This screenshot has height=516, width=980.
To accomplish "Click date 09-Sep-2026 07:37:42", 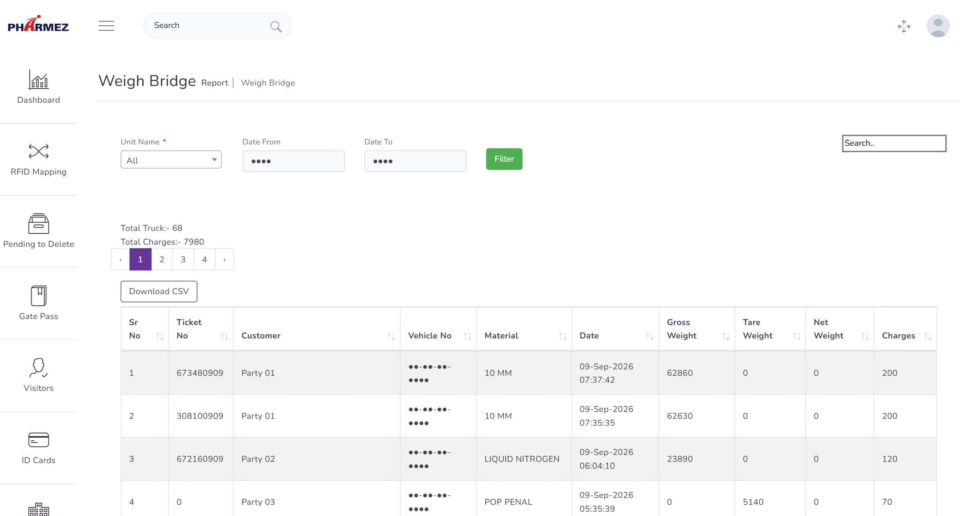I will click(606, 373).
